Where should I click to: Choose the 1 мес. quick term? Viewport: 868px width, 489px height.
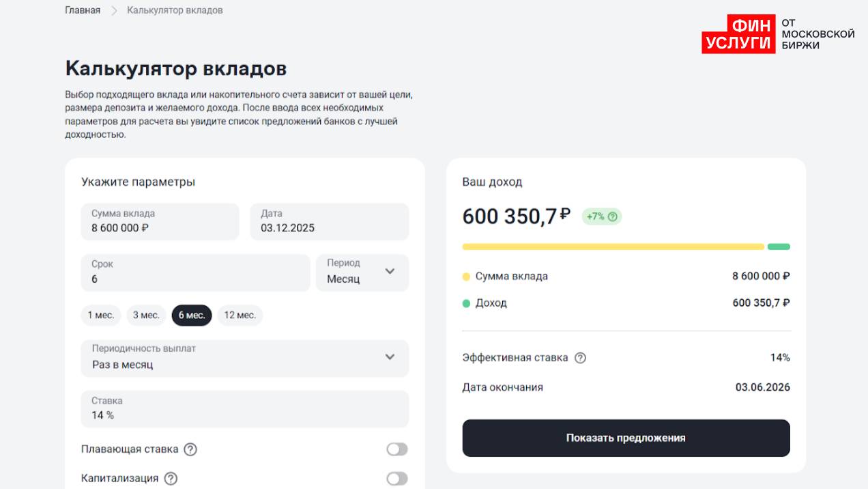click(100, 315)
